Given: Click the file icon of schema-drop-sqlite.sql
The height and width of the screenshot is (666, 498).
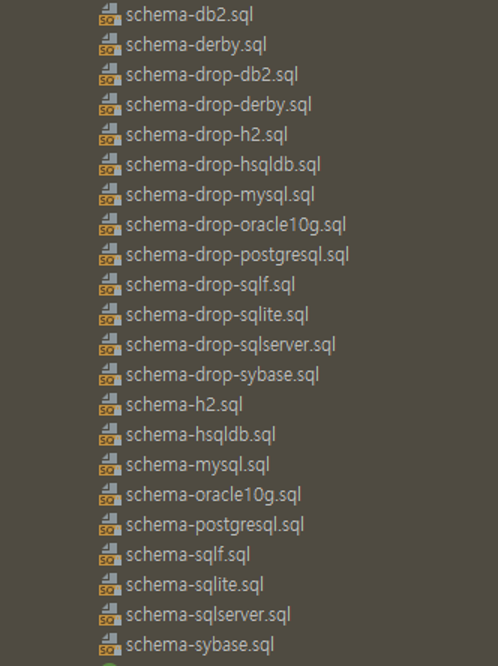Looking at the screenshot, I should point(110,315).
